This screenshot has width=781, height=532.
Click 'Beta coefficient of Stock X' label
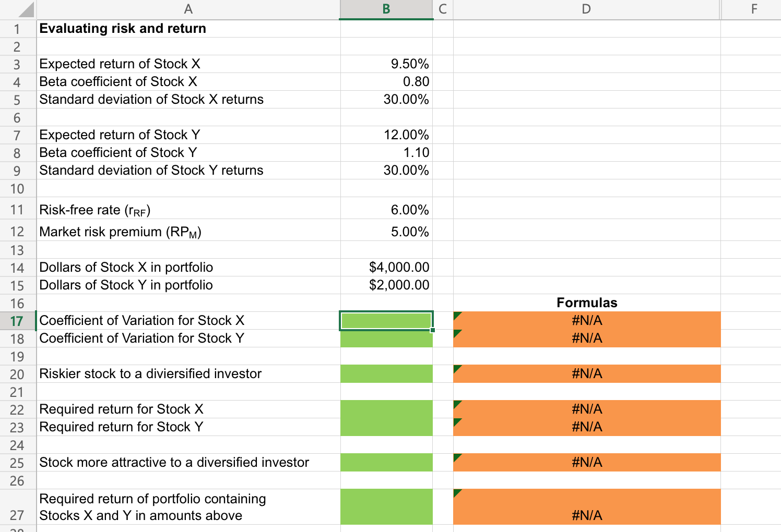click(x=119, y=82)
